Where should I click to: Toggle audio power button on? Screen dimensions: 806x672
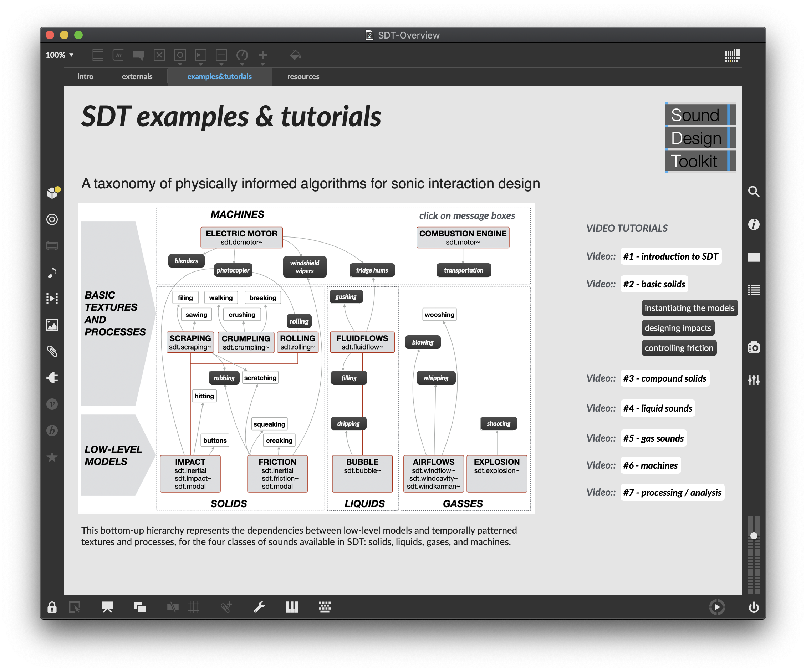(x=754, y=607)
